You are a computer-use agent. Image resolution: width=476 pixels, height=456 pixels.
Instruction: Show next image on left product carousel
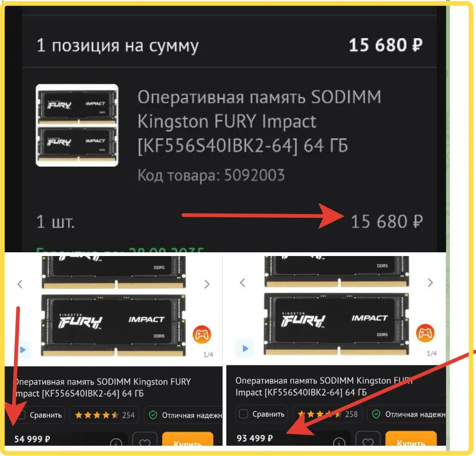207,284
